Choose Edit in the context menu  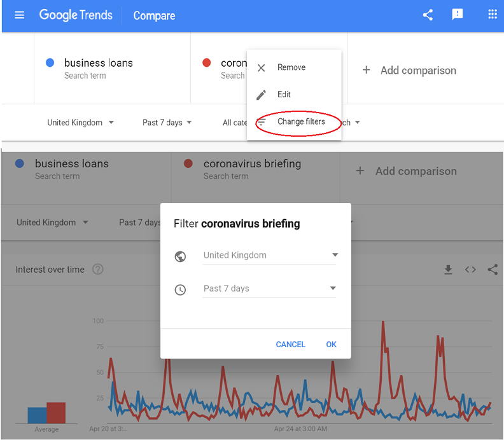(x=284, y=94)
